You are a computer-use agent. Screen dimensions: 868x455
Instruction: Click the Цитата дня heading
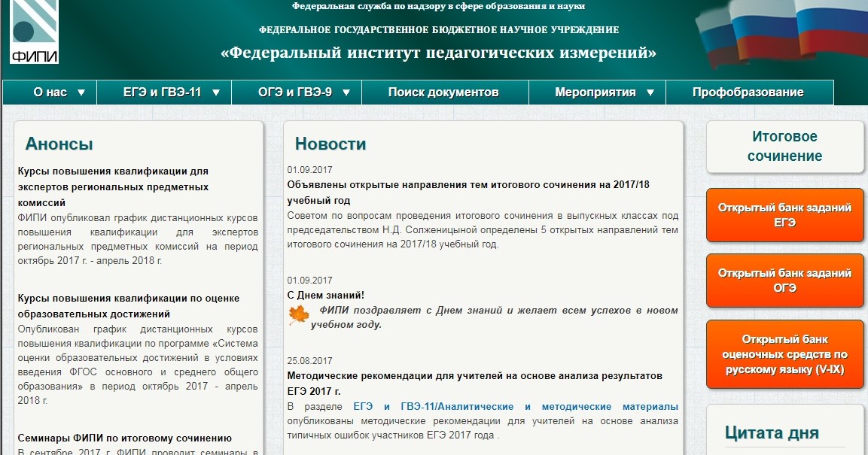pos(772,432)
